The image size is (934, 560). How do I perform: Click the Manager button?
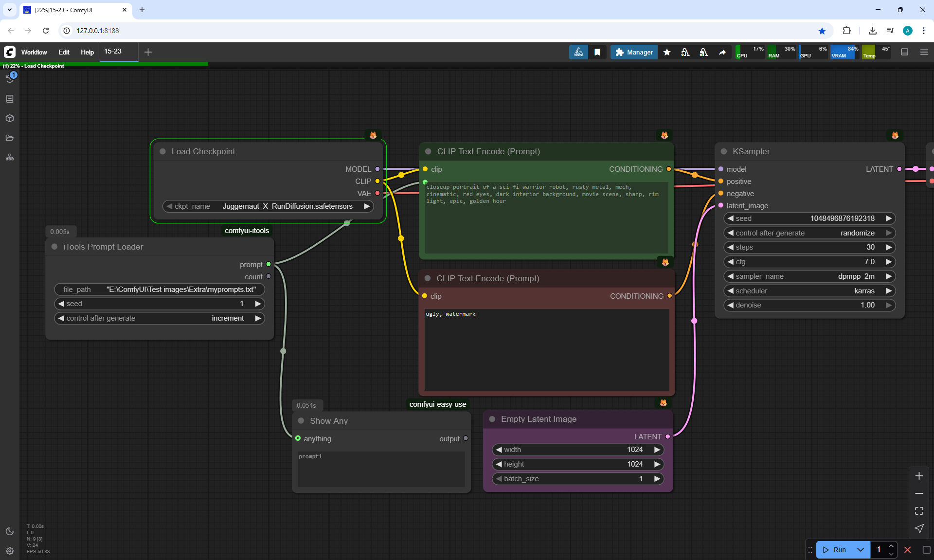click(634, 52)
